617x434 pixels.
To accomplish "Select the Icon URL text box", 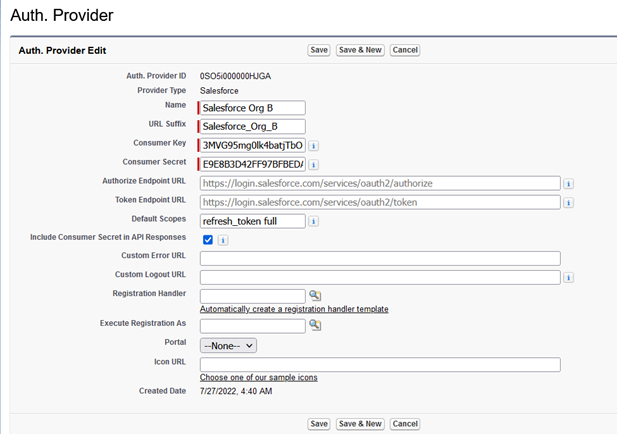I will [380, 364].
